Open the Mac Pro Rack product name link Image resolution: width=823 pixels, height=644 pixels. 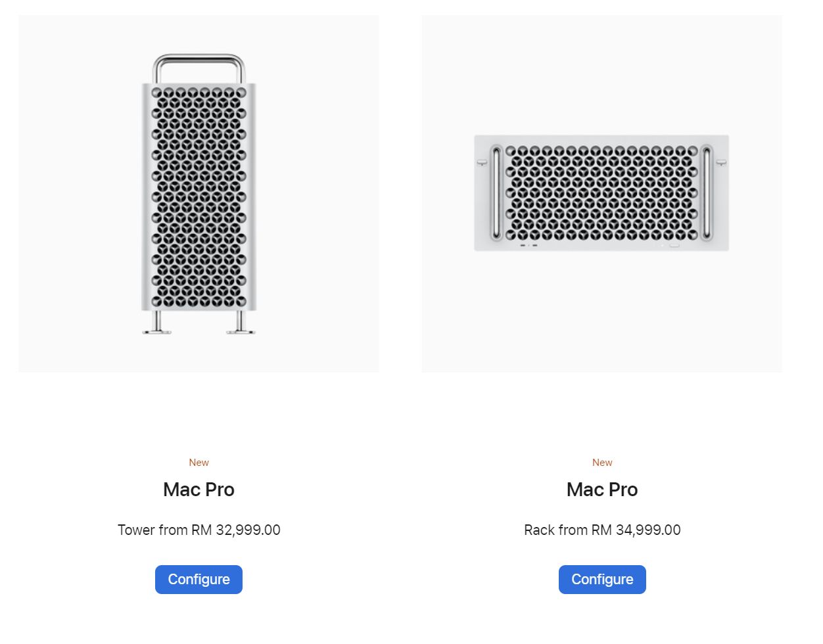coord(601,489)
